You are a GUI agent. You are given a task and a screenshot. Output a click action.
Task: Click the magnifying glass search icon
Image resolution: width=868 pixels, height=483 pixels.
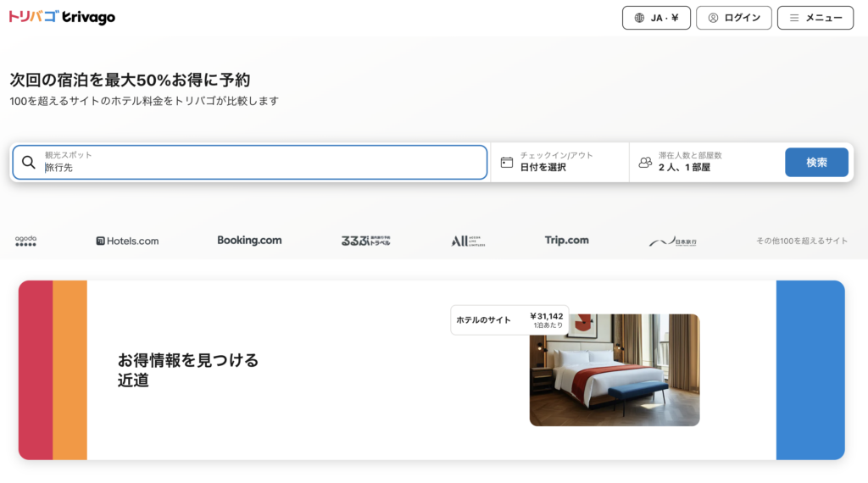point(29,162)
